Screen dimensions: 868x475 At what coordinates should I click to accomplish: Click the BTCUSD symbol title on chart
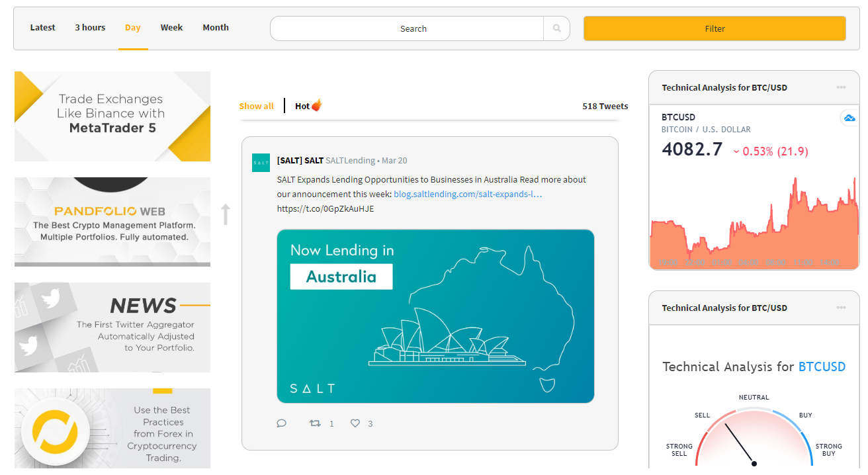tap(678, 118)
